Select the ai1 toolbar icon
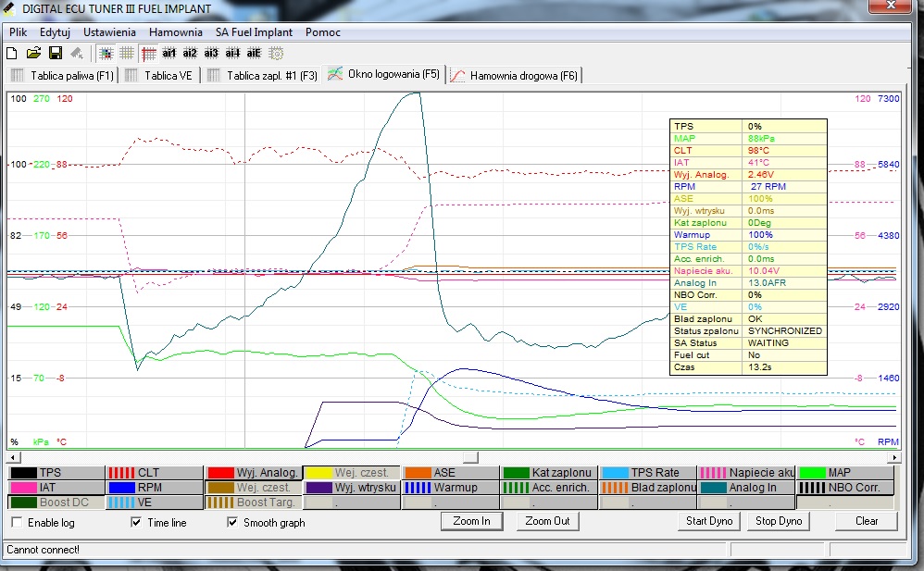924x571 pixels. tap(169, 54)
